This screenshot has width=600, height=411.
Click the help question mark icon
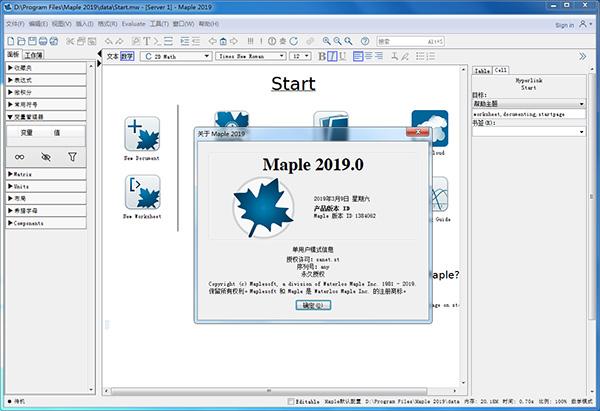(365, 41)
